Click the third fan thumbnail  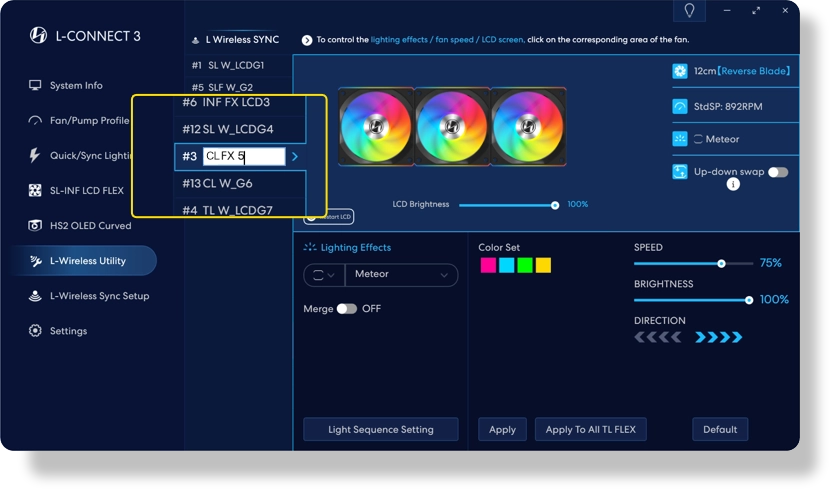pos(528,127)
